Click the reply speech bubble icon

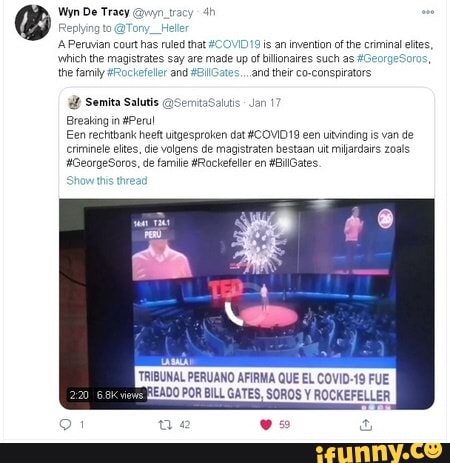[x=65, y=425]
